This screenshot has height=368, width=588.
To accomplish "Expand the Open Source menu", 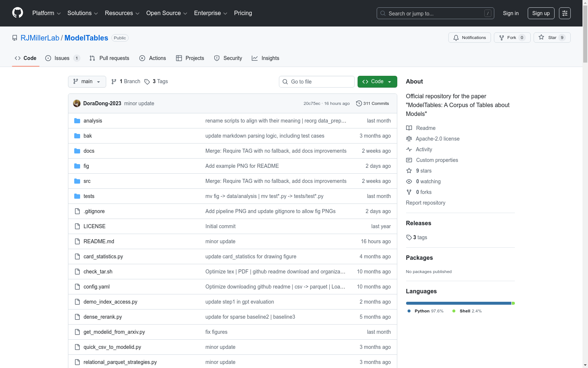I will 167,13.
